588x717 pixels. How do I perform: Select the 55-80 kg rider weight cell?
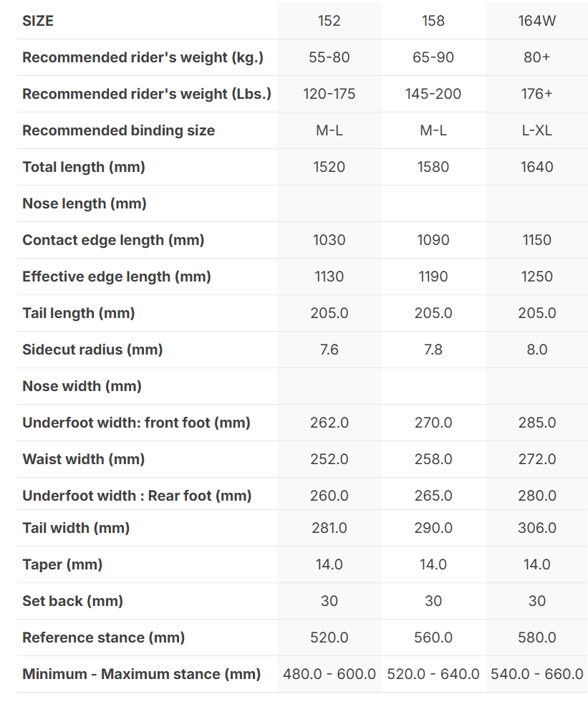click(x=329, y=57)
